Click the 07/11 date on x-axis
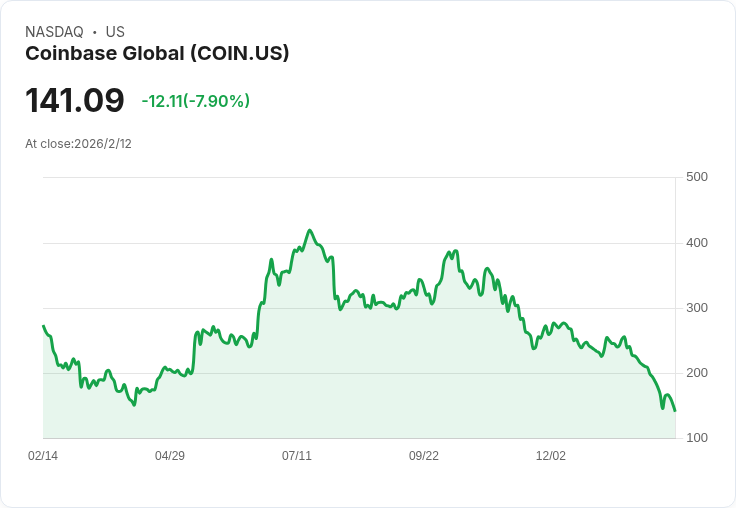The width and height of the screenshot is (736, 508). click(x=297, y=456)
